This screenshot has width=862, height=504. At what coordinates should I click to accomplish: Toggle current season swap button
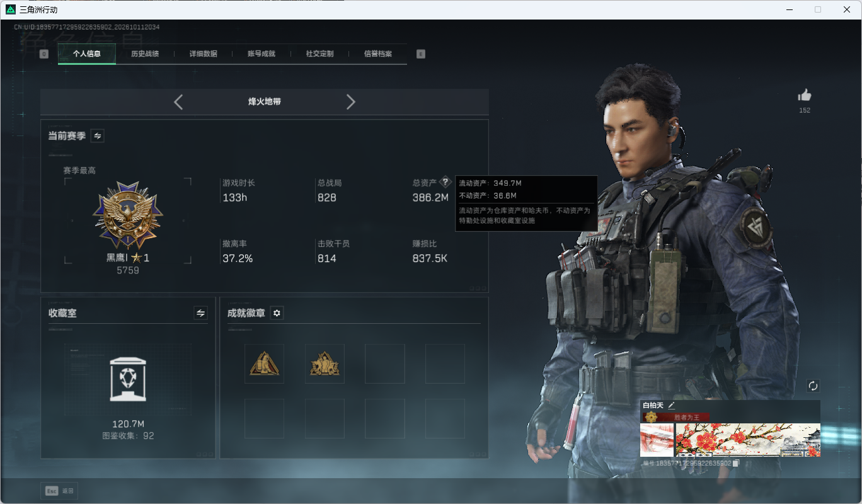98,135
